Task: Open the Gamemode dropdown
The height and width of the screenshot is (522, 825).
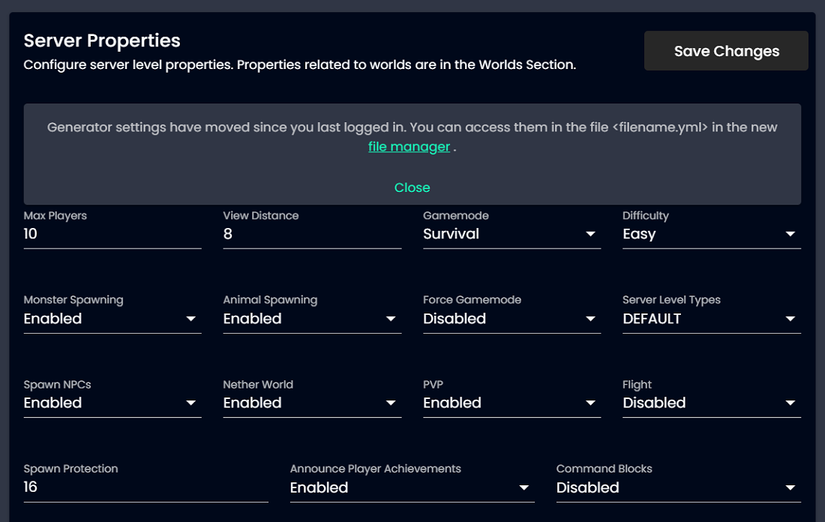Action: pos(511,234)
